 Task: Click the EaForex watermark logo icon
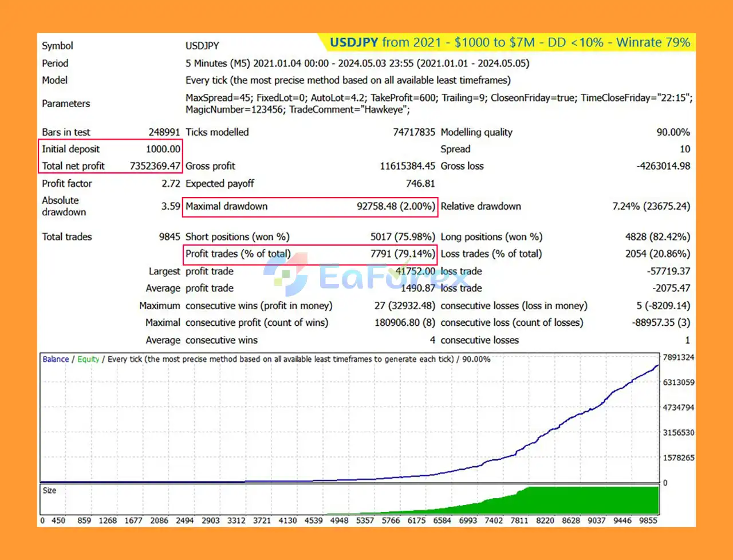[x=286, y=274]
